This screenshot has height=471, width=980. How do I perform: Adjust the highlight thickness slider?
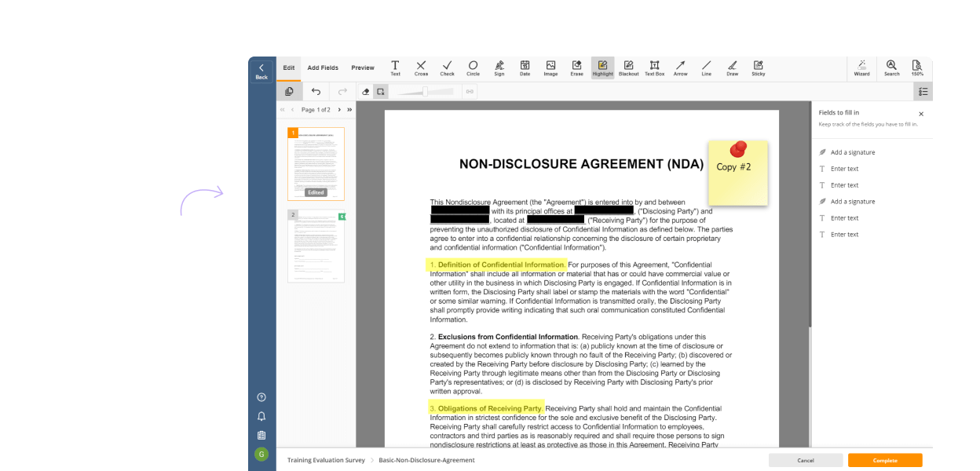coord(425,92)
